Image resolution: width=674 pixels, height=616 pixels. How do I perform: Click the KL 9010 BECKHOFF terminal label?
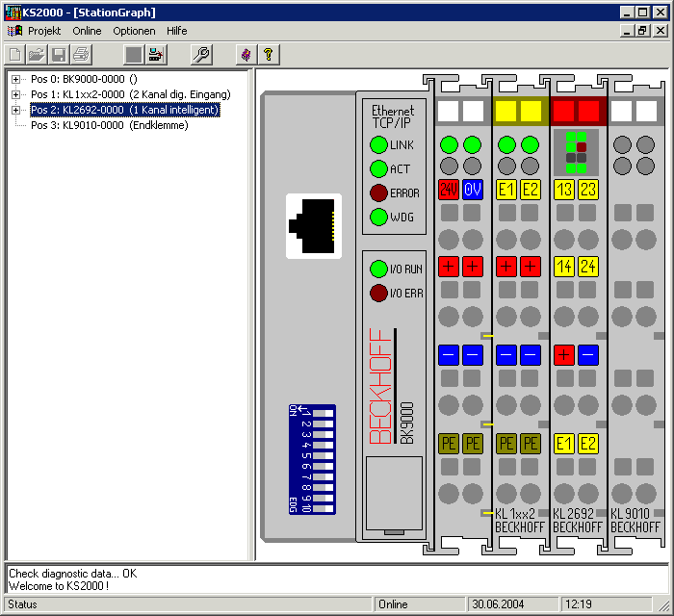(635, 520)
